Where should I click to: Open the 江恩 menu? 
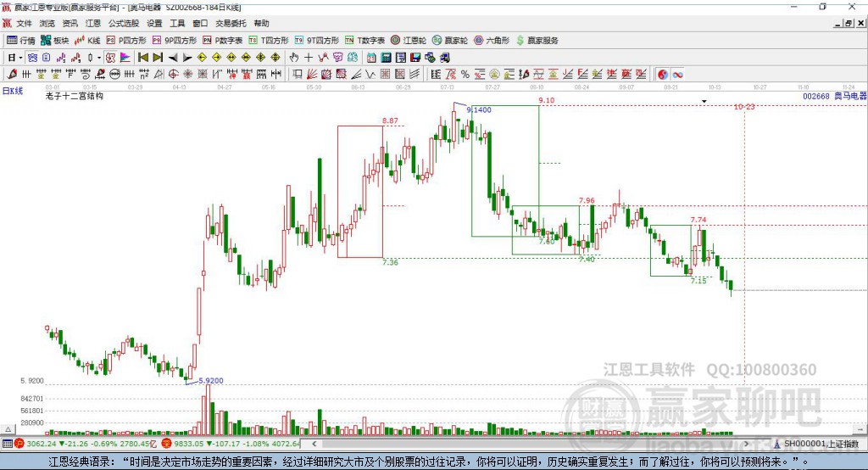[93, 23]
